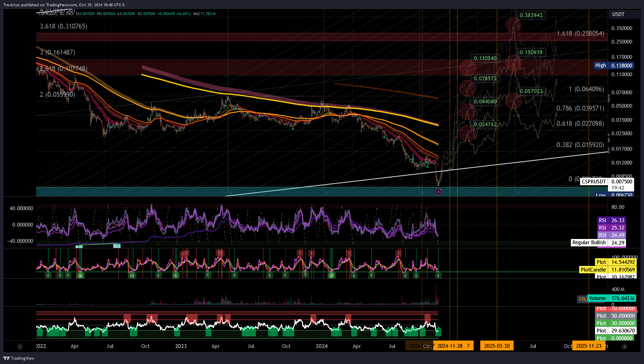Select the 0.383942 projection price tag

(531, 15)
